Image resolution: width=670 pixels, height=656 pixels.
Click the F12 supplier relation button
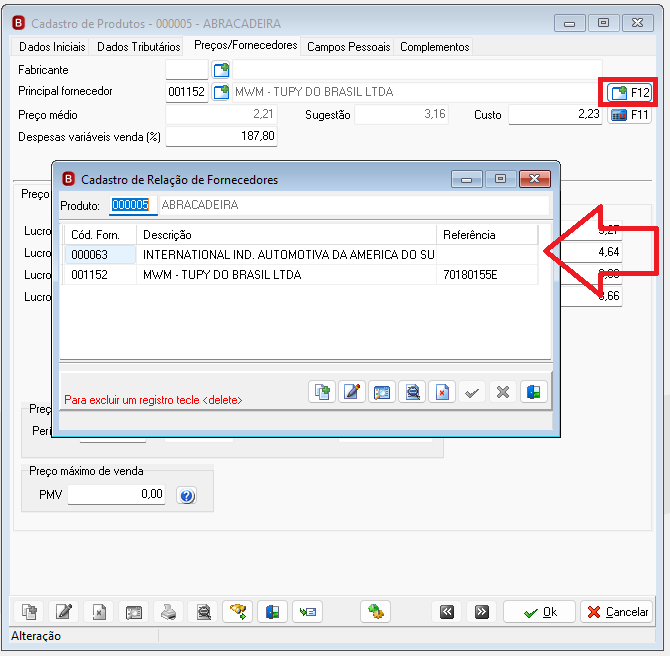(630, 92)
